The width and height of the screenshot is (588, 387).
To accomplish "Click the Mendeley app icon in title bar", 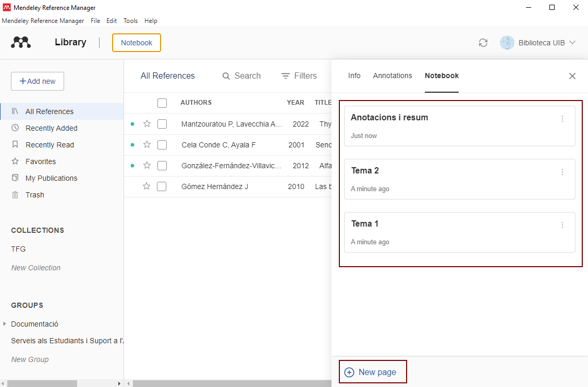I will click(x=7, y=7).
